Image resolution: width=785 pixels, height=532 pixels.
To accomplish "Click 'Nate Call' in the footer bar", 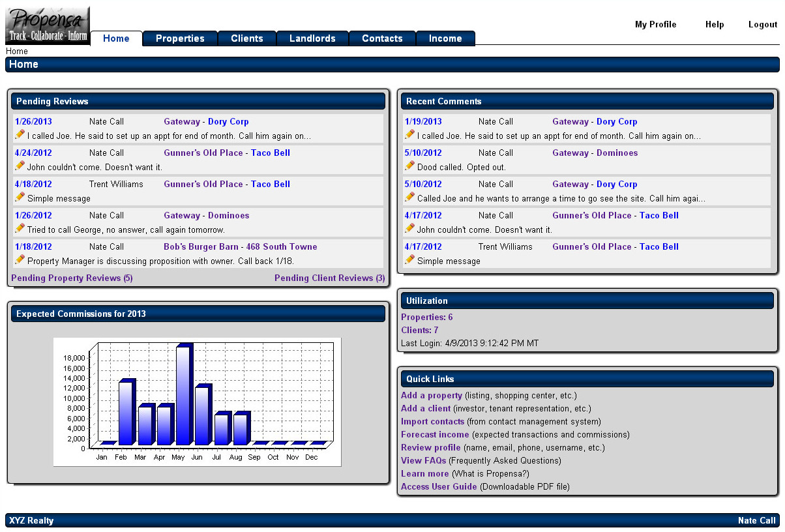I will 757,520.
